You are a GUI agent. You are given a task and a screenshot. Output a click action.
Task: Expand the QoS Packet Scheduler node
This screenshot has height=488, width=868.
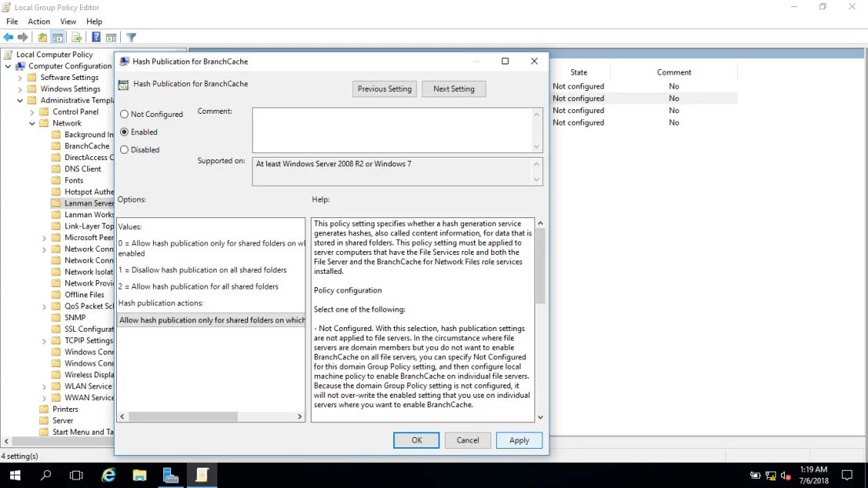coord(44,306)
